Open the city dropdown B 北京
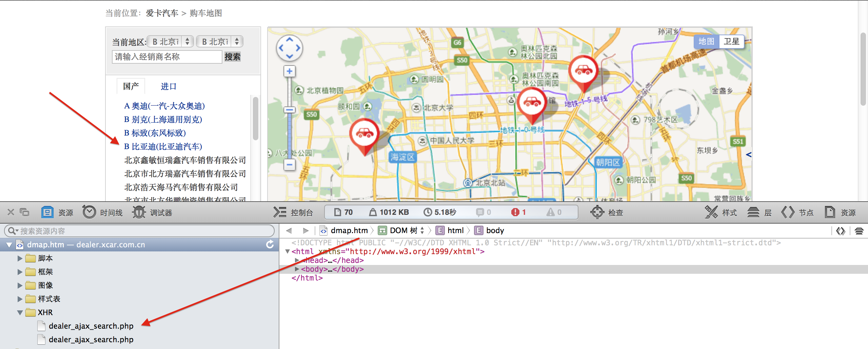Screen dimensions: 868x349 [x=220, y=42]
